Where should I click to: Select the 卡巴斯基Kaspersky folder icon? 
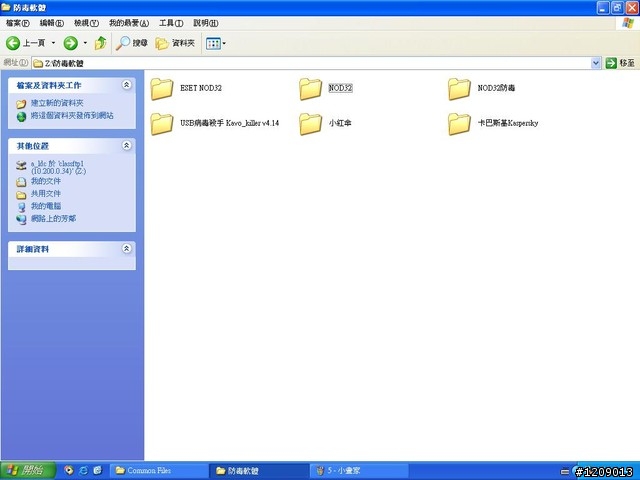pyautogui.click(x=459, y=124)
